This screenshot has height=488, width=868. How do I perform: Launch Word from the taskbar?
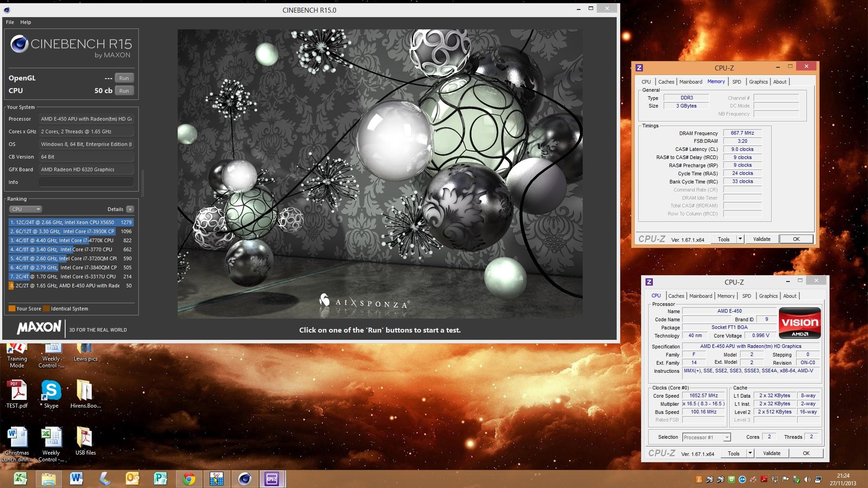click(x=76, y=479)
